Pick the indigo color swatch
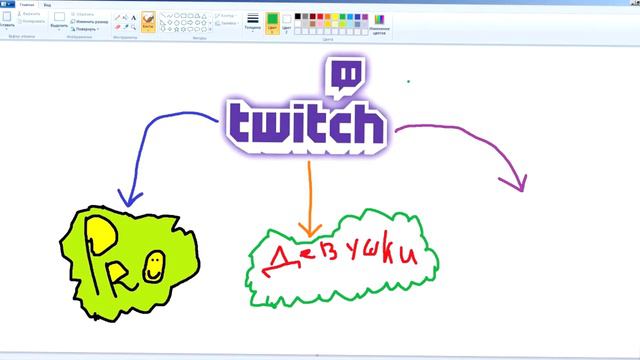This screenshot has height=360, width=640. (x=358, y=16)
